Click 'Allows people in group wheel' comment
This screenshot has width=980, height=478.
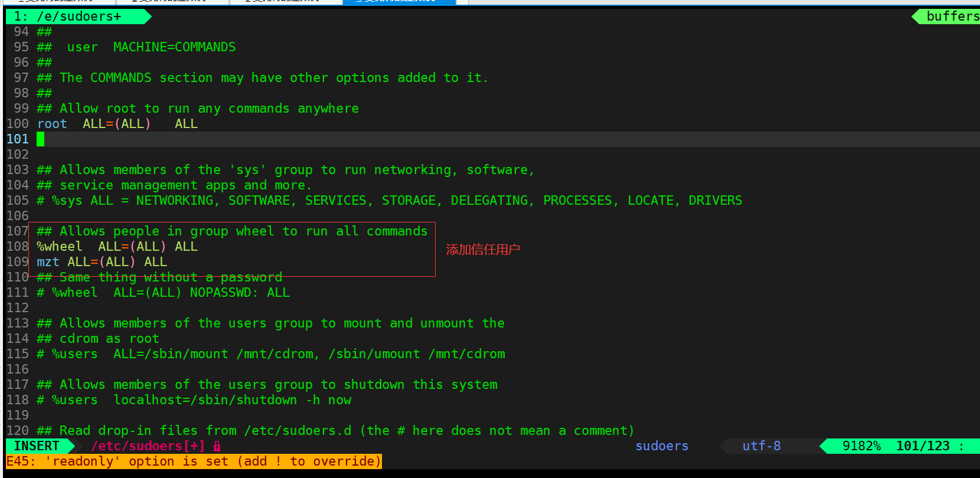click(x=232, y=231)
